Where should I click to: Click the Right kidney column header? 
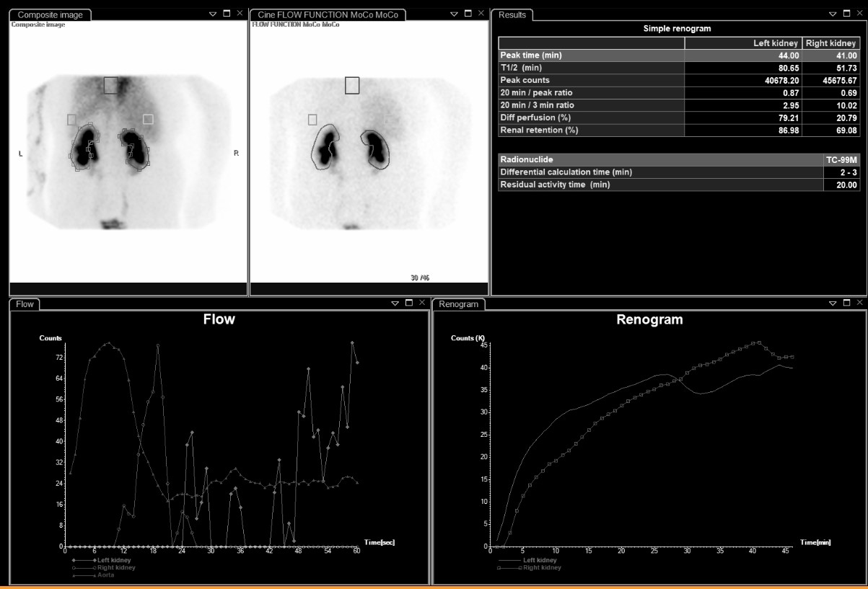pyautogui.click(x=831, y=43)
